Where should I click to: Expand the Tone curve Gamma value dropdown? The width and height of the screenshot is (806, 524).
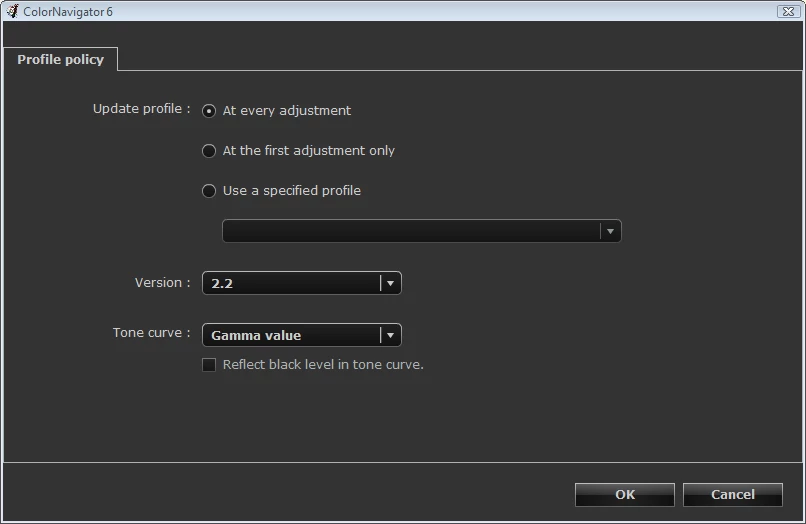pyautogui.click(x=302, y=335)
